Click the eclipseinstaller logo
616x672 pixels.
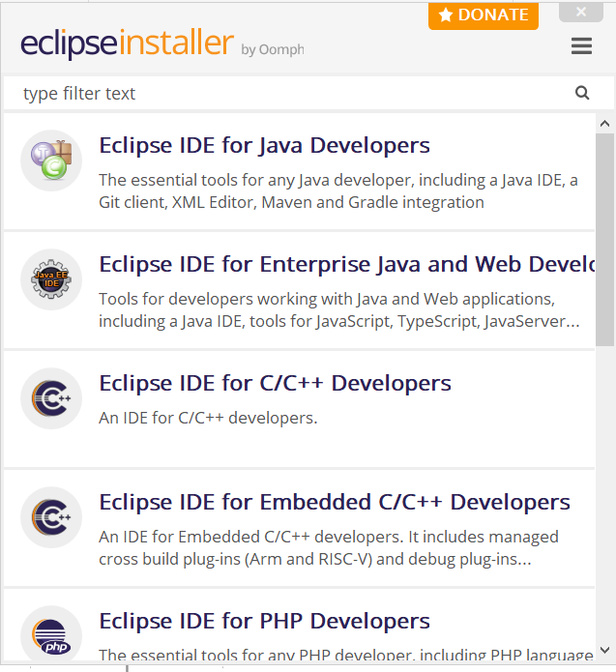point(128,43)
